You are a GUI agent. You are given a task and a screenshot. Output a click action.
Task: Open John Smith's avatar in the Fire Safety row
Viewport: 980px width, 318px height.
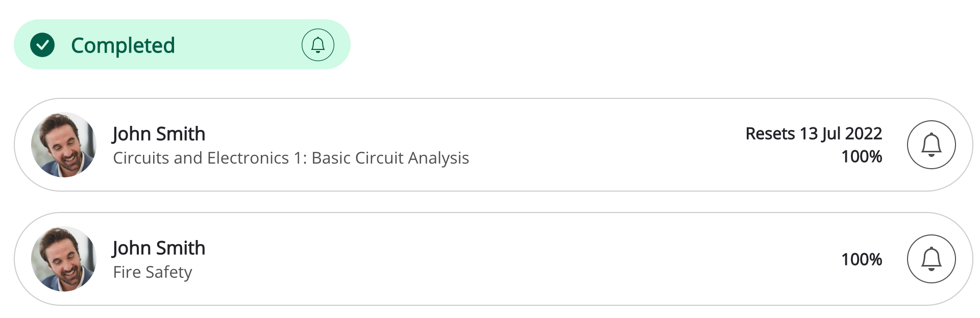(x=64, y=259)
